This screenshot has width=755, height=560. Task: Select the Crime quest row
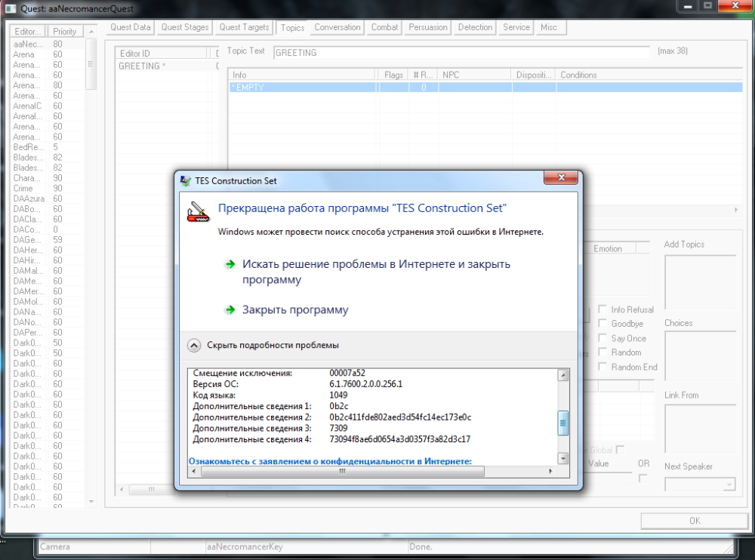click(x=47, y=188)
